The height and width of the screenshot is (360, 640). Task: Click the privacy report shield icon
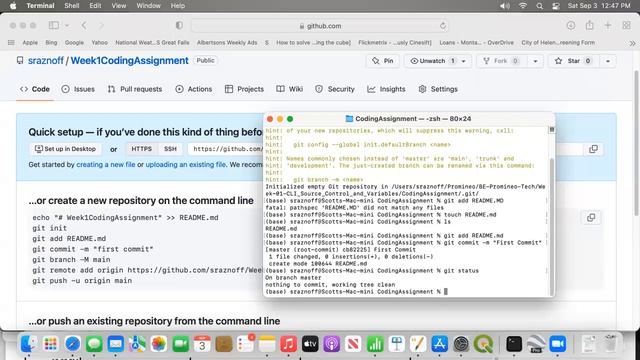pyautogui.click(x=179, y=25)
